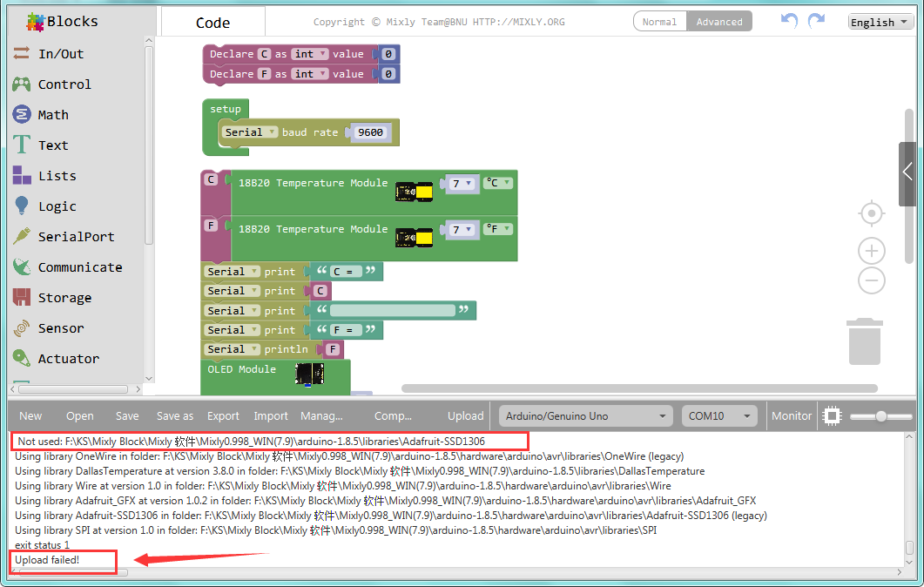This screenshot has height=587, width=924.
Task: Select the Text category icon
Action: pos(22,145)
